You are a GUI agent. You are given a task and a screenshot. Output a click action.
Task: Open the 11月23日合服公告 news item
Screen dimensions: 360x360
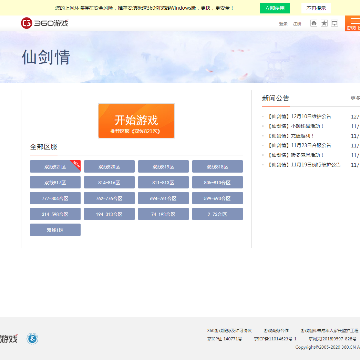(x=299, y=145)
